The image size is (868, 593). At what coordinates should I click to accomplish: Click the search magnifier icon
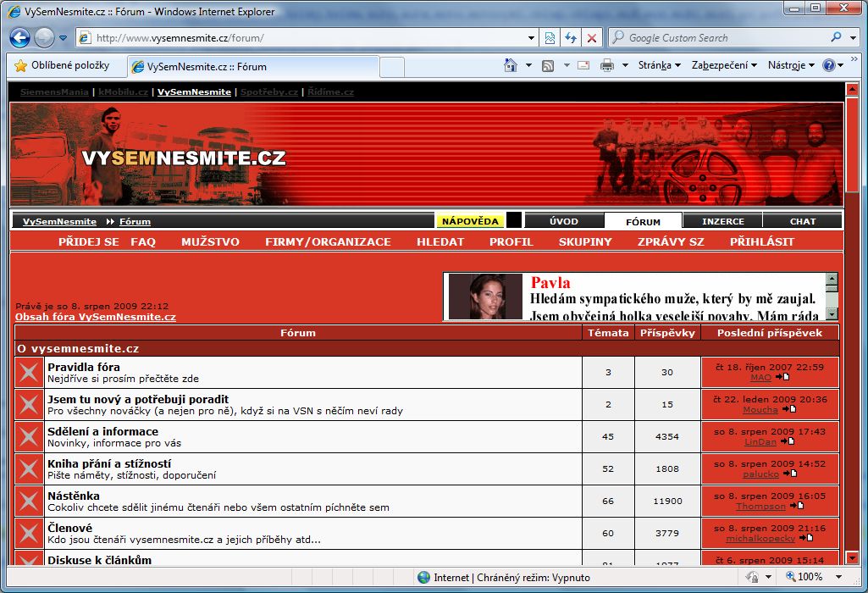[837, 37]
